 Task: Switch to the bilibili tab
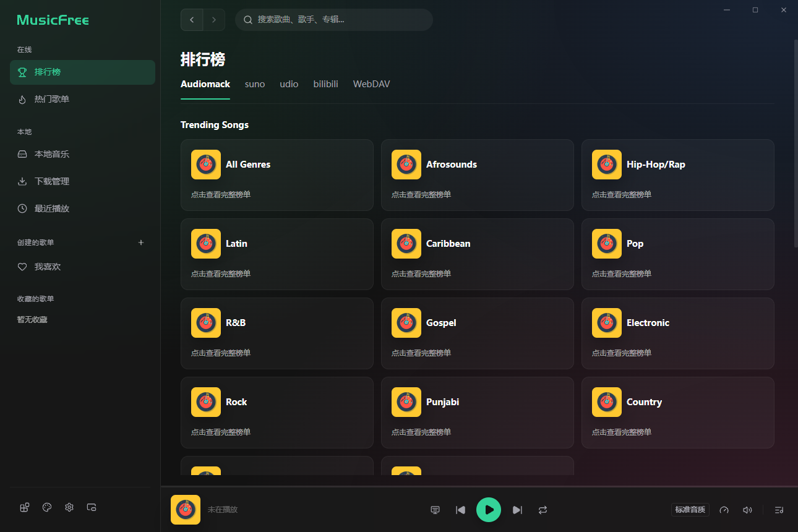pos(325,84)
